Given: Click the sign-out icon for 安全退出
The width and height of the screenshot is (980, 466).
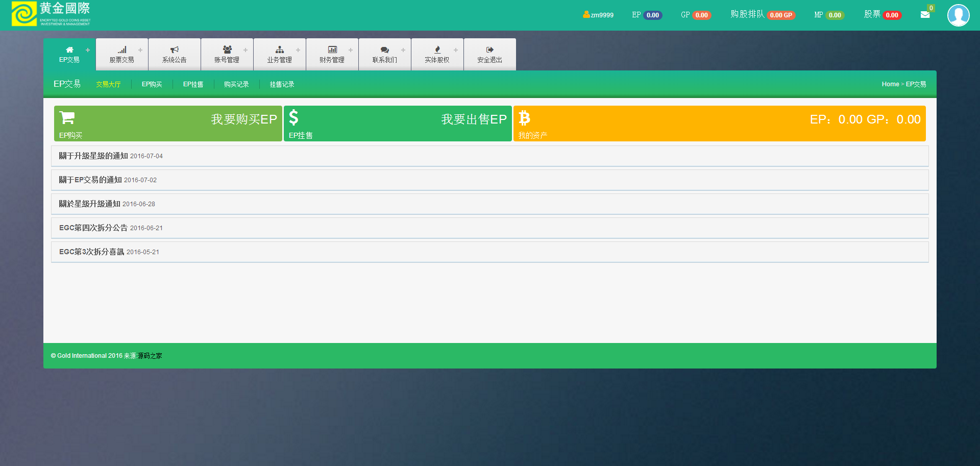Looking at the screenshot, I should coord(490,50).
